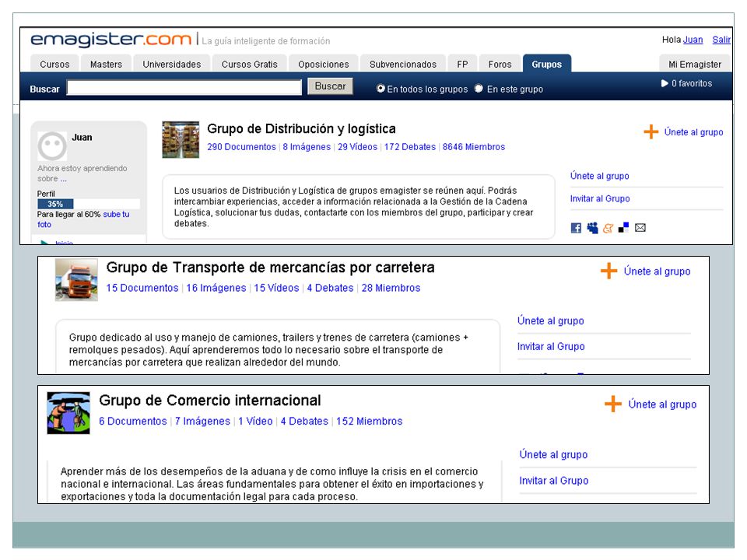This screenshot has height=560, width=747.
Task: Click 'Invitar al Grupo' under Distribución y logística
Action: 600,198
